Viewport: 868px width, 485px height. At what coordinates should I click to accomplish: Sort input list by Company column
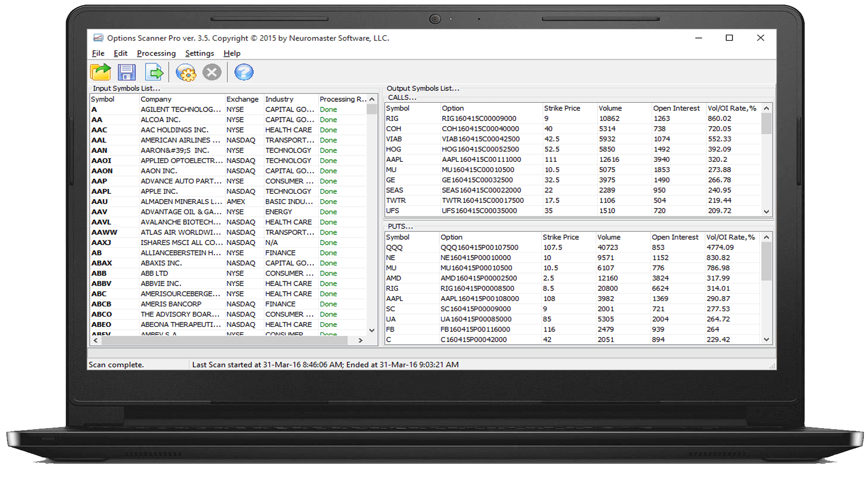182,99
